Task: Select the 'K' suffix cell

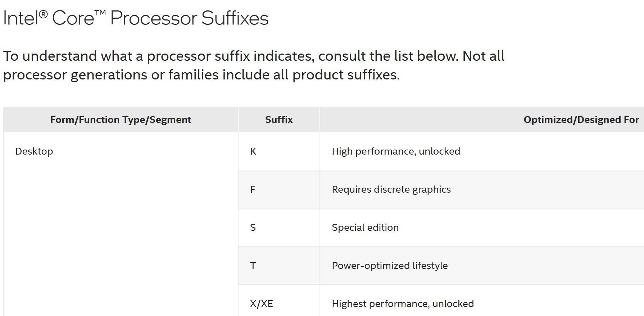Action: click(x=253, y=151)
